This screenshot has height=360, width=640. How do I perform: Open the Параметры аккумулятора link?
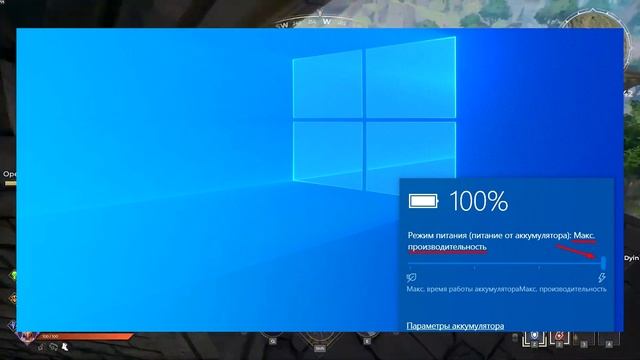455,326
